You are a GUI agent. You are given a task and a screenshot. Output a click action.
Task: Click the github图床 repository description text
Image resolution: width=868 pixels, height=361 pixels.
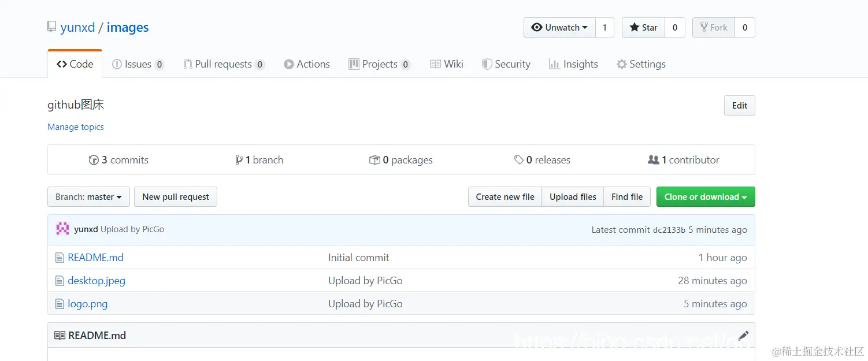click(x=76, y=105)
